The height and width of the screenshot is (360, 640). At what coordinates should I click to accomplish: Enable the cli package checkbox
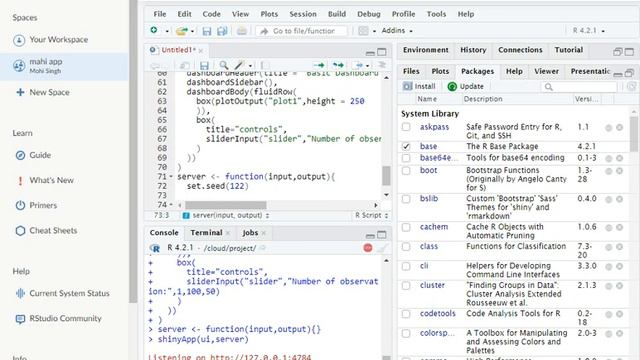(406, 266)
